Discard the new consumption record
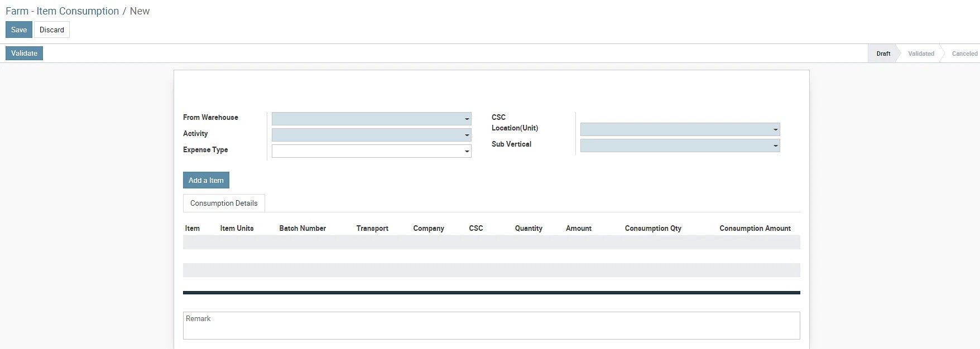Viewport: 980px width, 349px height. pyautogui.click(x=51, y=30)
